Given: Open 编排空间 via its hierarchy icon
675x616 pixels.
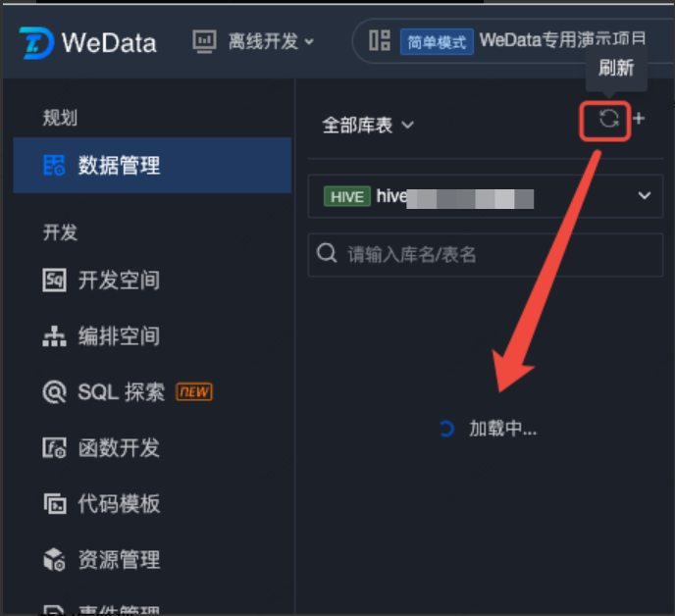Looking at the screenshot, I should pyautogui.click(x=54, y=336).
